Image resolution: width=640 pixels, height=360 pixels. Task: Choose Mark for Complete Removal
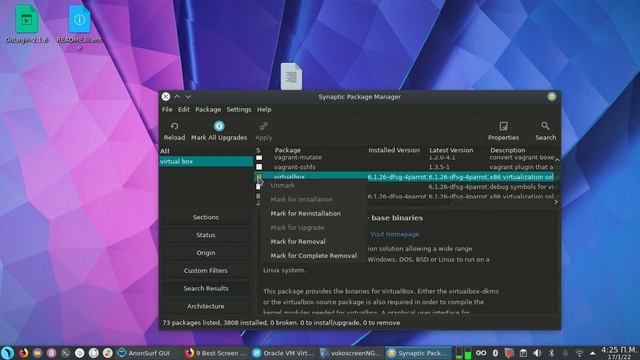pyautogui.click(x=313, y=256)
